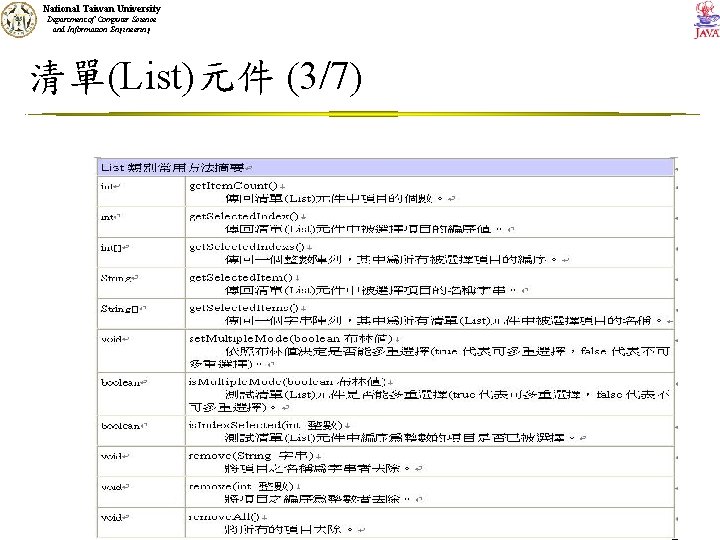Select the remove(String 字串) method
Image resolution: width=720 pixels, height=540 pixels.
click(x=254, y=456)
